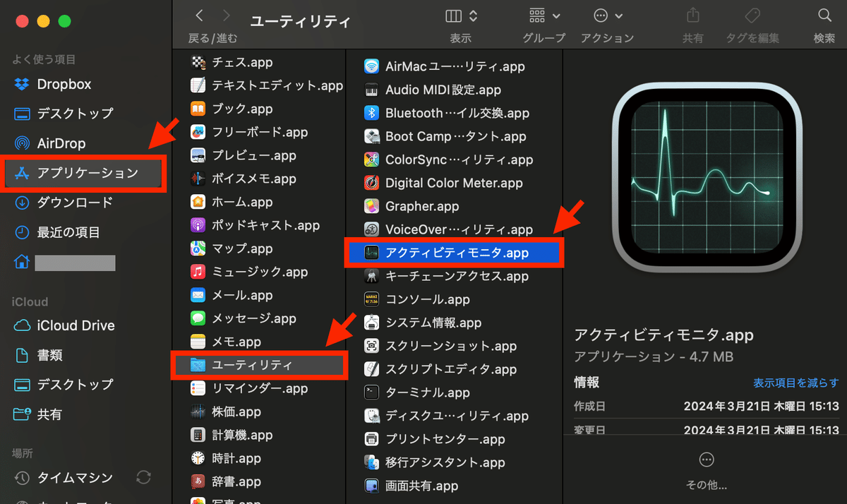Select Boot Campアシスタント.app icon

[371, 136]
